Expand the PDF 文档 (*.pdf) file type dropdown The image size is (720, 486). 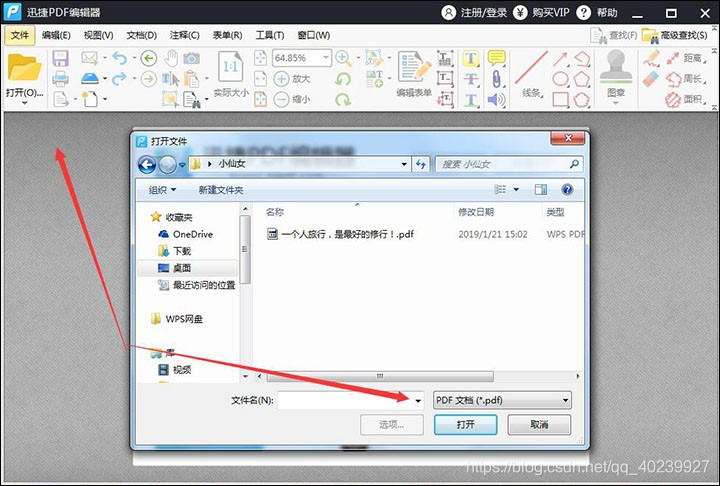565,401
